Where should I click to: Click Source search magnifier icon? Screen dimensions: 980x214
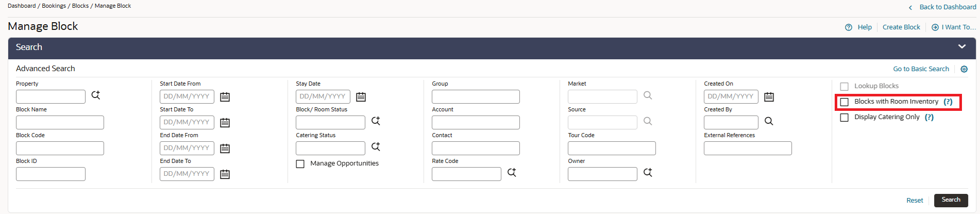coord(648,121)
